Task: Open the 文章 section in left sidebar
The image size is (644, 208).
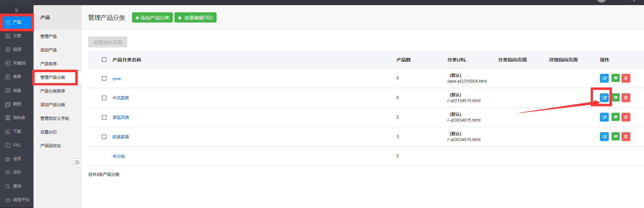Action: pos(17,36)
